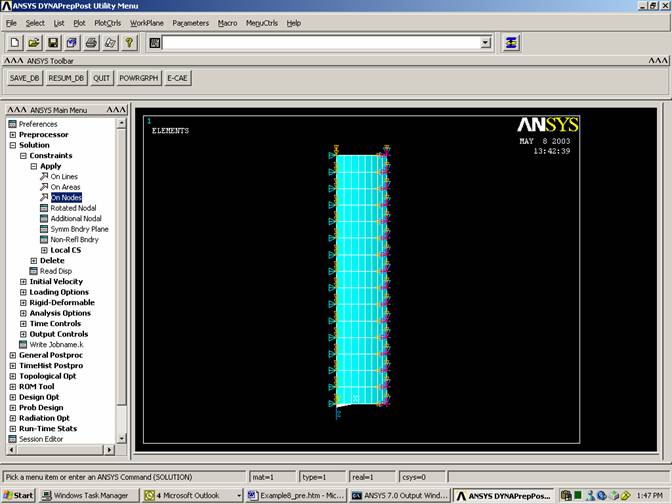This screenshot has width=672, height=504.
Task: Collapse the Constraints tree node
Action: (23, 156)
